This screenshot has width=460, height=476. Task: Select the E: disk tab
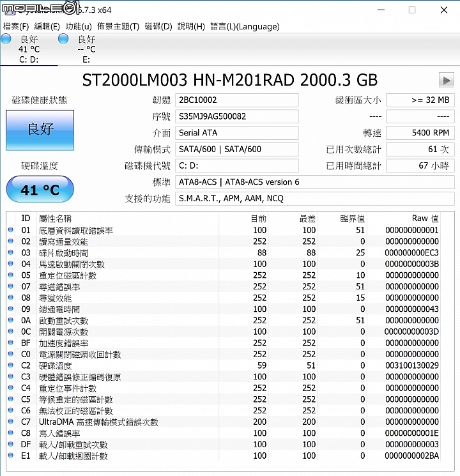tap(86, 49)
